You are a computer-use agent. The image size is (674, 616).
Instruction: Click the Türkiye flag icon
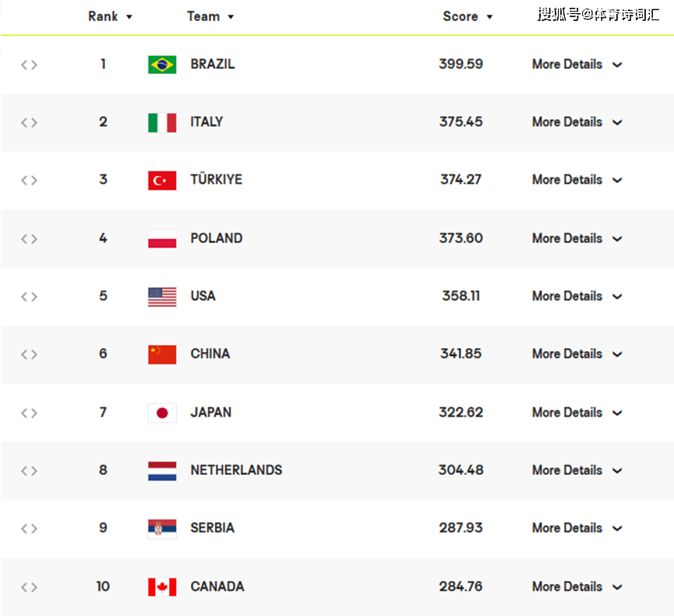[162, 181]
